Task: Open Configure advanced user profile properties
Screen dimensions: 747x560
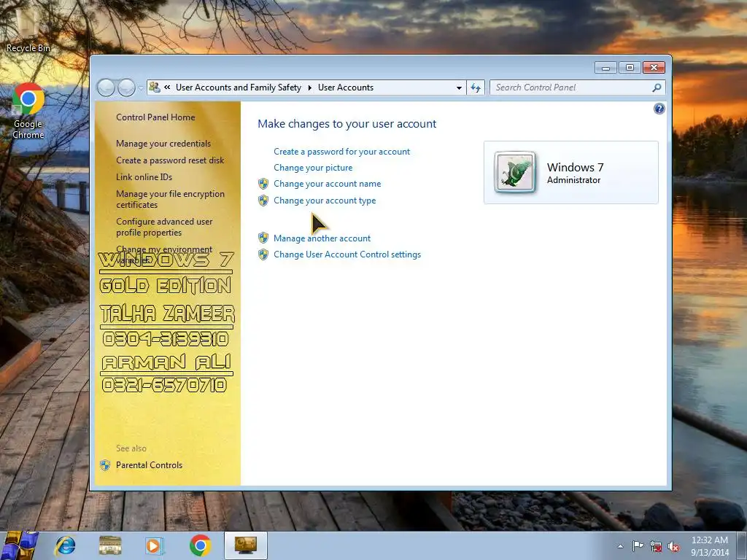Action: 164,227
